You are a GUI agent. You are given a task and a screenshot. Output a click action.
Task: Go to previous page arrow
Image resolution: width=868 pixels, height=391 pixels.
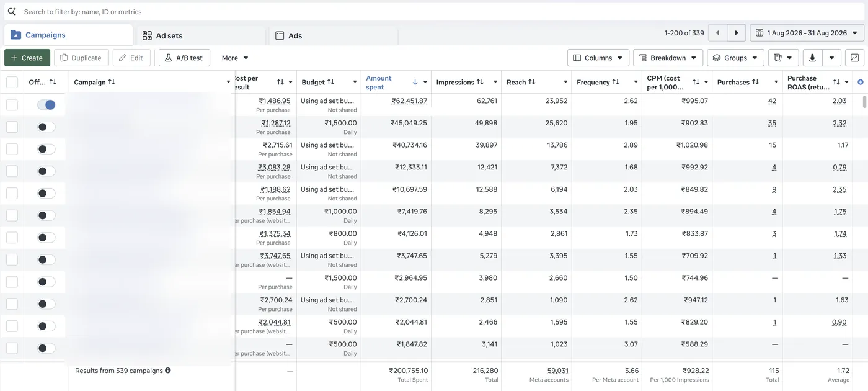tap(717, 33)
